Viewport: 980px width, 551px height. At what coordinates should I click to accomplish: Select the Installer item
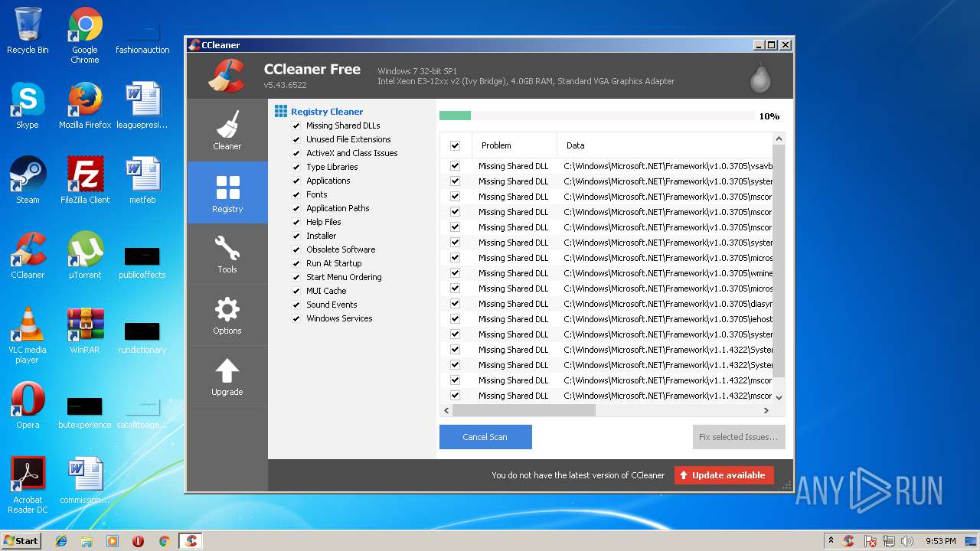tap(322, 236)
